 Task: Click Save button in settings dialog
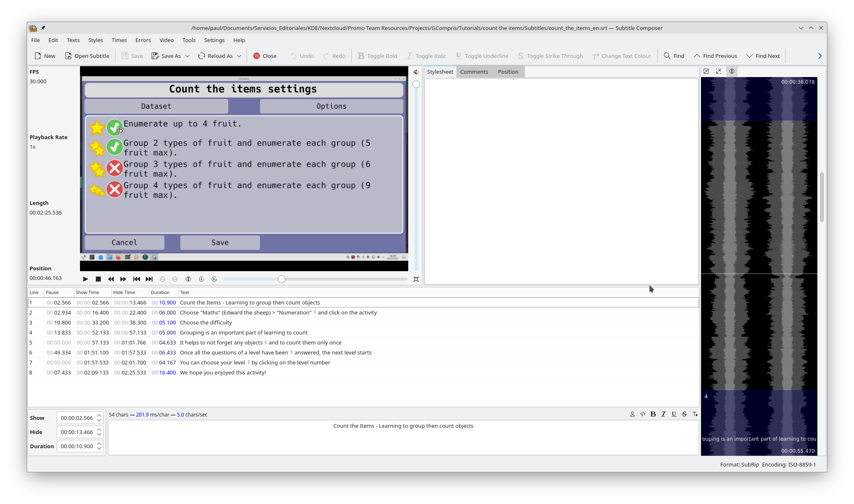pos(220,242)
